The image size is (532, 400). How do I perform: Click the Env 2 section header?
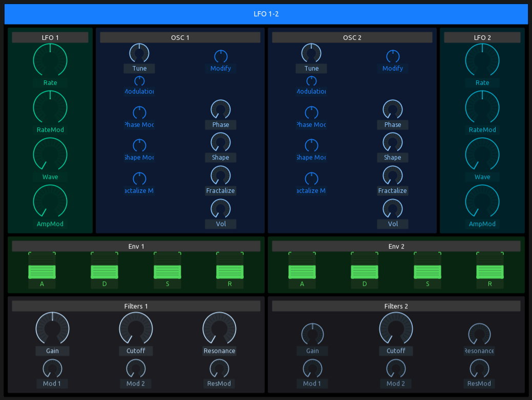[396, 246]
